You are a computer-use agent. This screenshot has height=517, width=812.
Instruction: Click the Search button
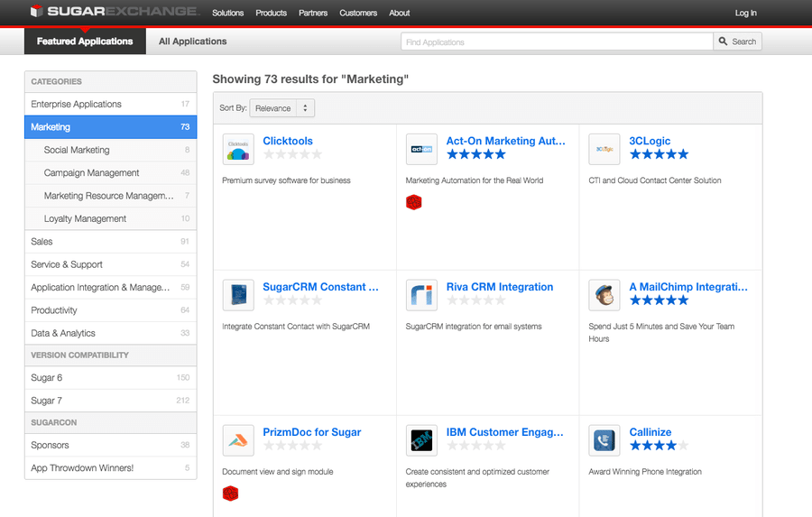(x=737, y=42)
